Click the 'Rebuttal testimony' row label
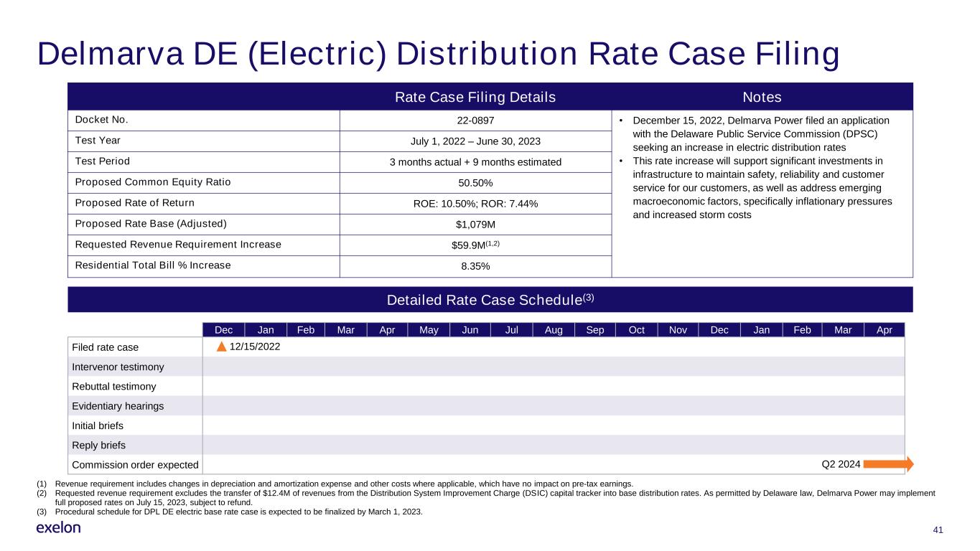 click(114, 386)
